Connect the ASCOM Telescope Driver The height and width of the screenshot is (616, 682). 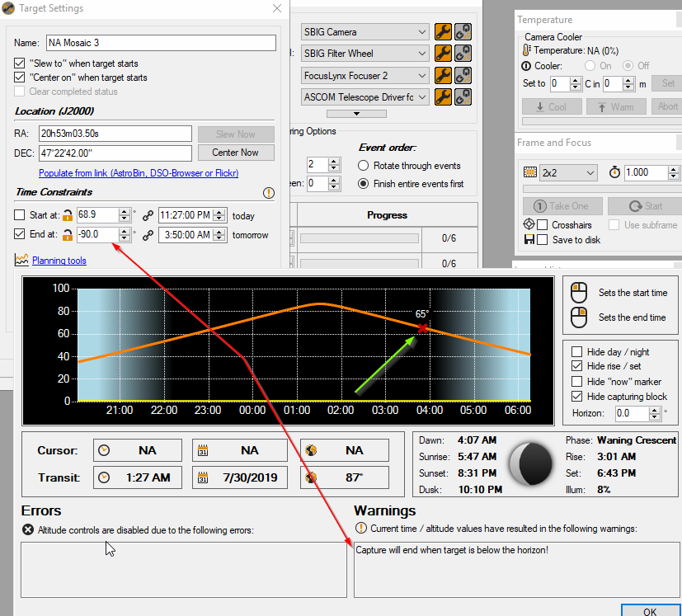[x=462, y=96]
